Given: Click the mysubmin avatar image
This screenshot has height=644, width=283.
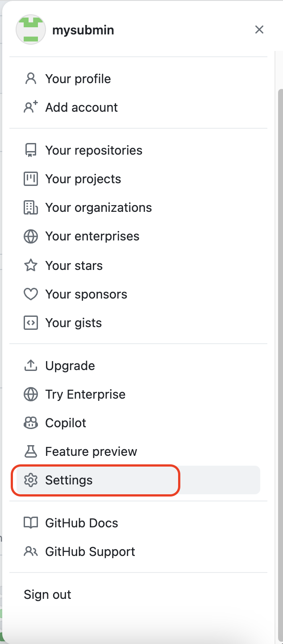Looking at the screenshot, I should (x=30, y=30).
